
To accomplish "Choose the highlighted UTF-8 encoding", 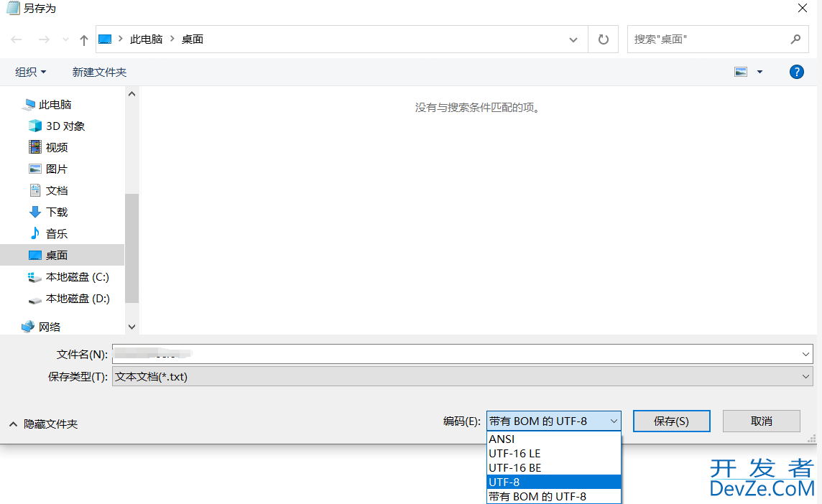I will coord(553,482).
